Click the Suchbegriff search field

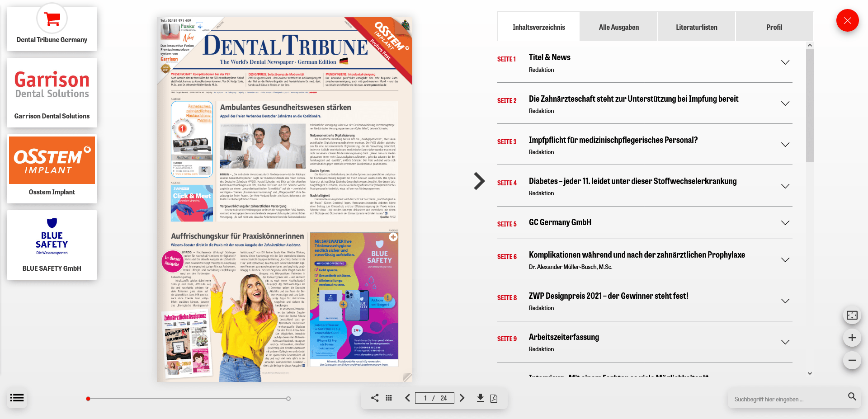tap(787, 399)
